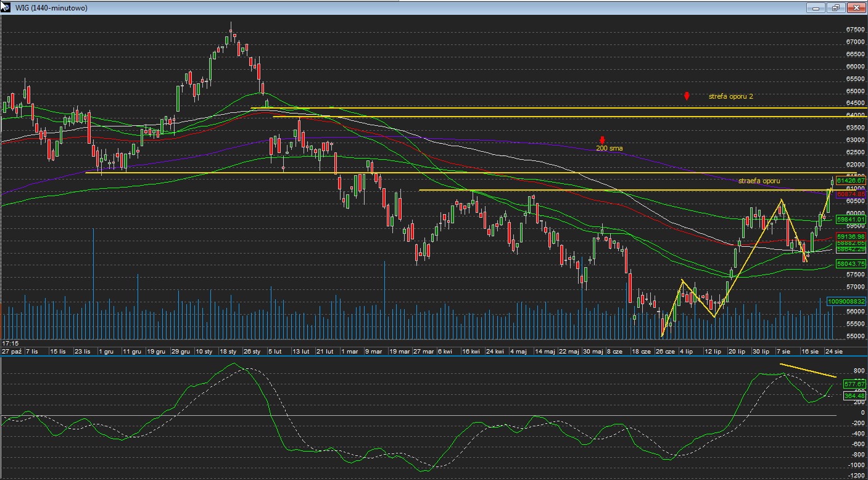The height and width of the screenshot is (480, 868).
Task: Select the '200 sma' text label
Action: tap(609, 149)
